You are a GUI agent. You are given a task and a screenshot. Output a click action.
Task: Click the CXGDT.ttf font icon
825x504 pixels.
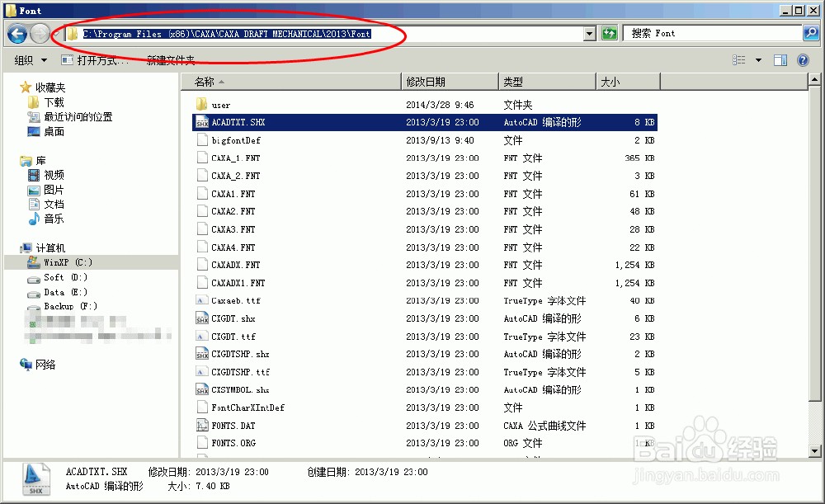pos(201,337)
